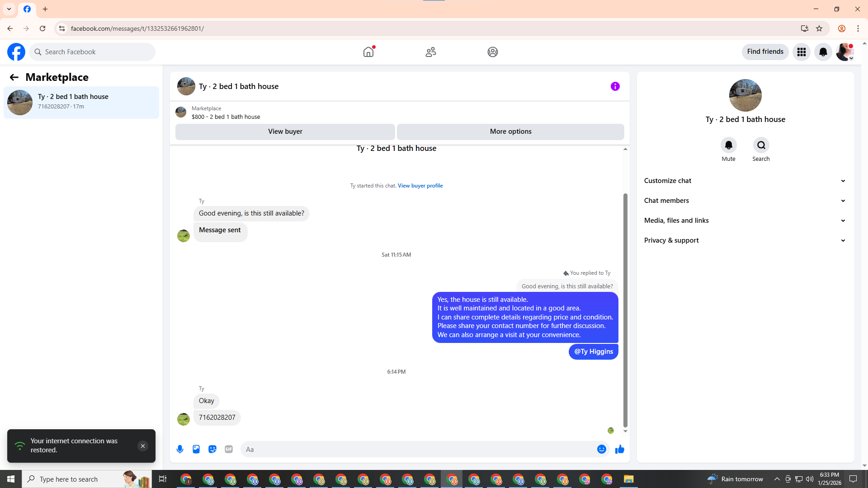
Task: Show hidden system tray icons
Action: 777,479
